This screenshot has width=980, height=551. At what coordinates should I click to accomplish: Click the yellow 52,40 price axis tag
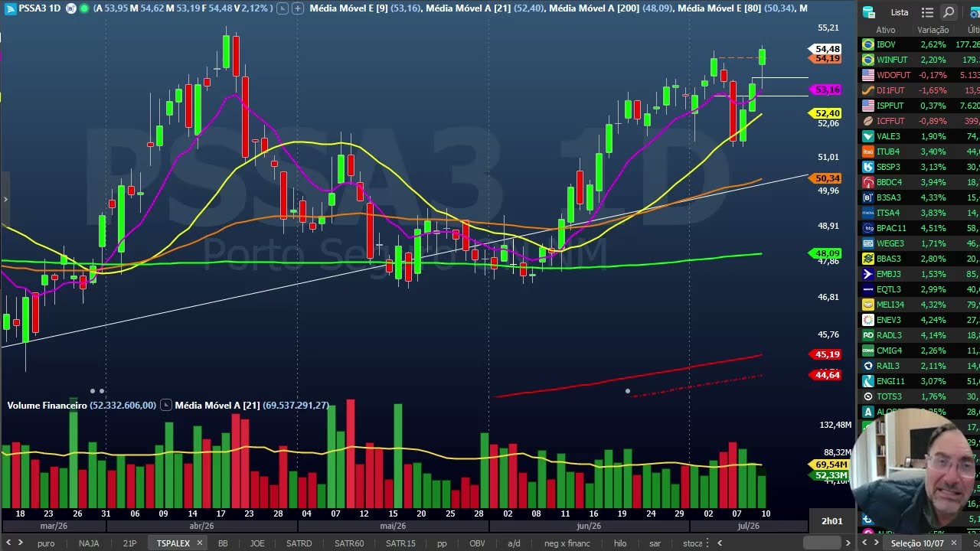pos(825,113)
